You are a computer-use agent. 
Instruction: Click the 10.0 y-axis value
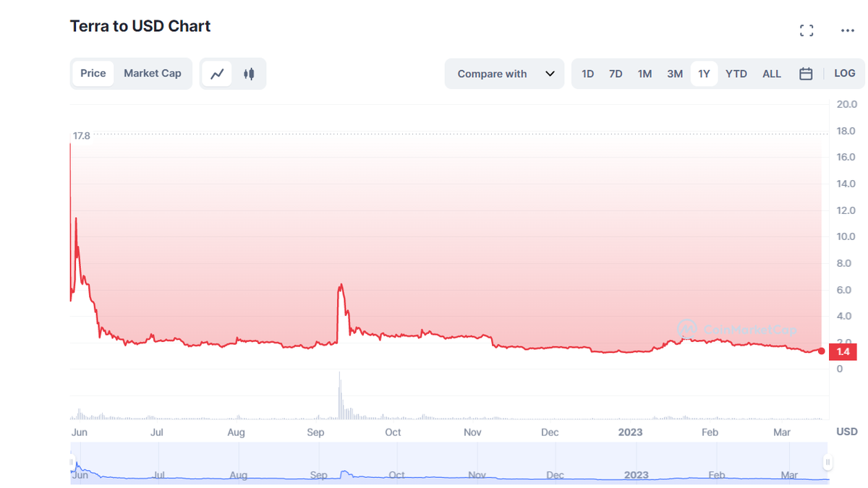(x=846, y=236)
